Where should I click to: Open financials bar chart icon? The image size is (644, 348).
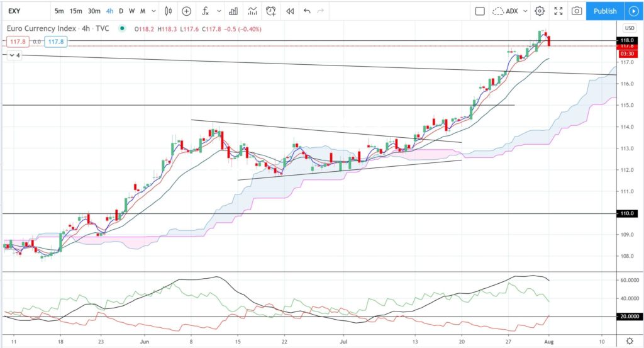pyautogui.click(x=233, y=11)
